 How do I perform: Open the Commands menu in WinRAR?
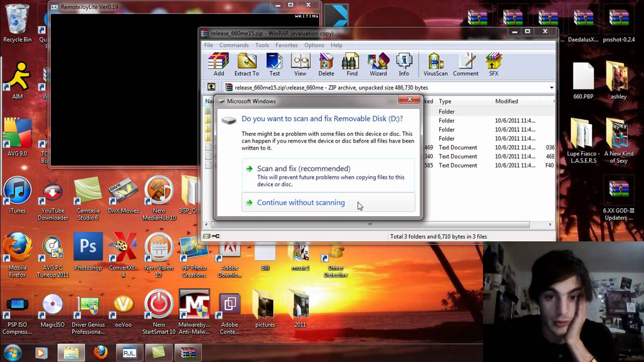coord(234,45)
